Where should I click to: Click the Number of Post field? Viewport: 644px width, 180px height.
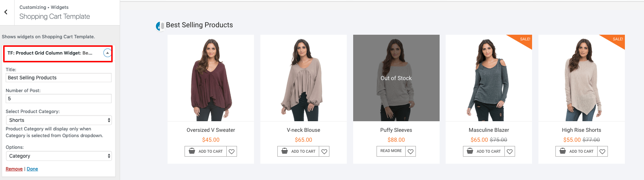click(59, 99)
